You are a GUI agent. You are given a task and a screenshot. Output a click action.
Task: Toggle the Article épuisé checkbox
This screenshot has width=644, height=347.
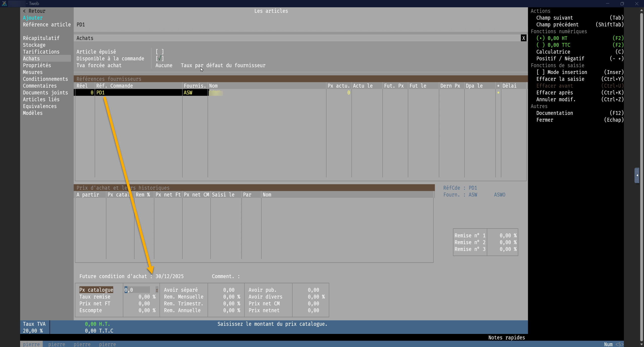click(160, 52)
